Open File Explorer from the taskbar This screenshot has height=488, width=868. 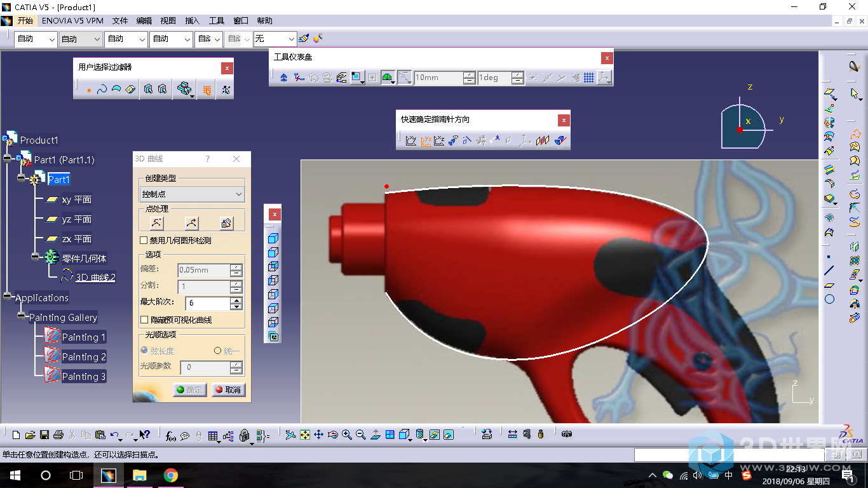(139, 475)
